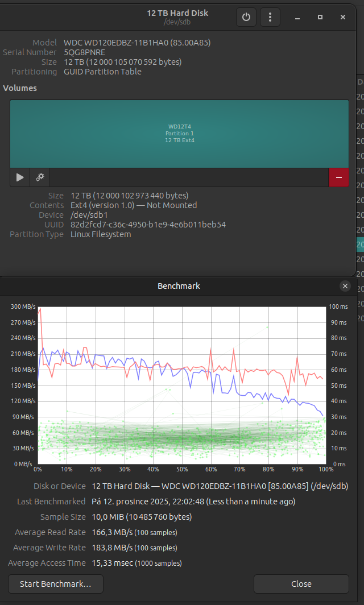Minimize the Disks window

297,18
